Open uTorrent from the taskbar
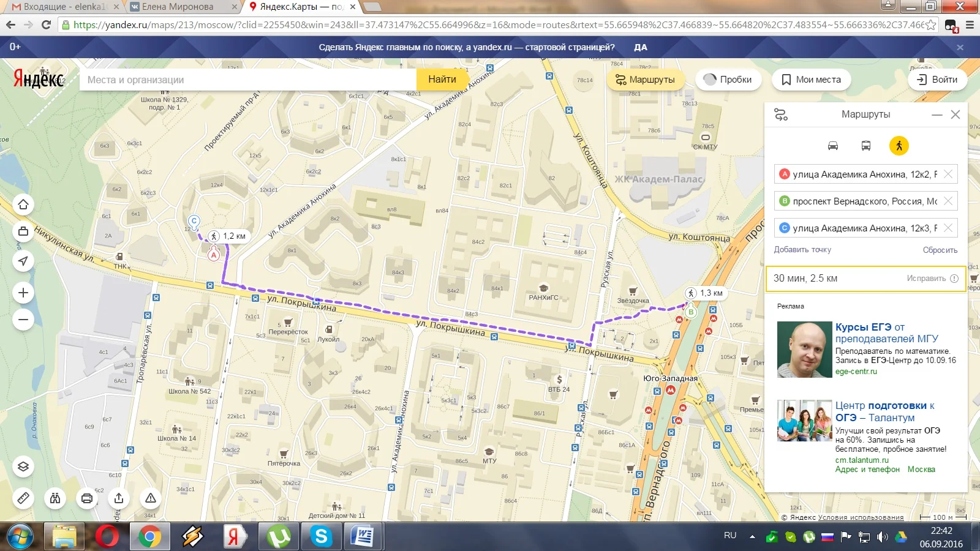Screen dimensions: 980x551 coord(279,537)
